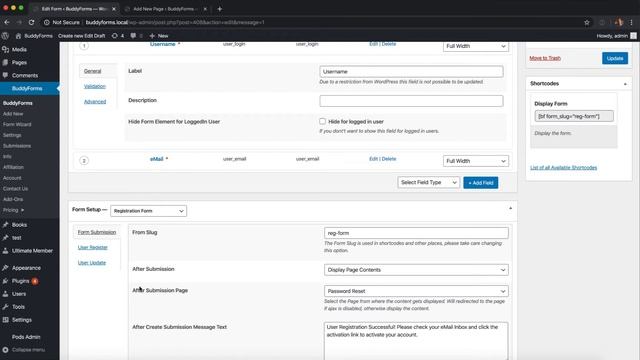Open BuddyForms site home in admin bar
This screenshot has height=360, width=640.
click(34, 36)
